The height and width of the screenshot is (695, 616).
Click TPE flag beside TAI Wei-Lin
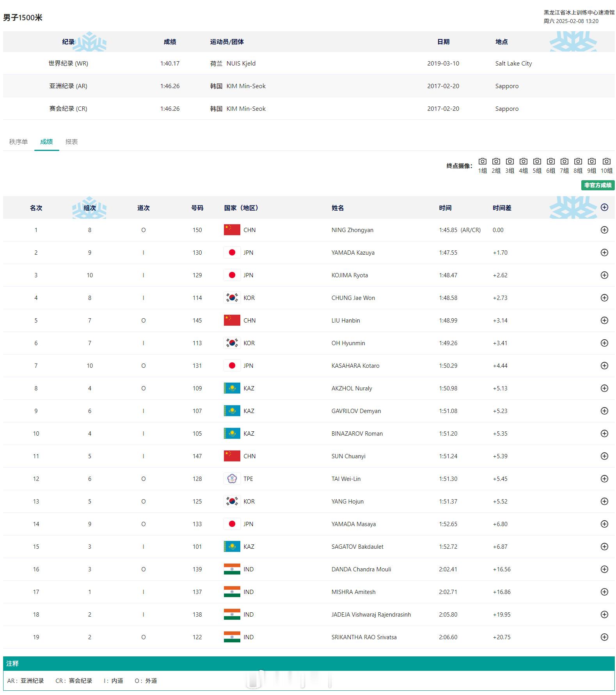pyautogui.click(x=232, y=479)
